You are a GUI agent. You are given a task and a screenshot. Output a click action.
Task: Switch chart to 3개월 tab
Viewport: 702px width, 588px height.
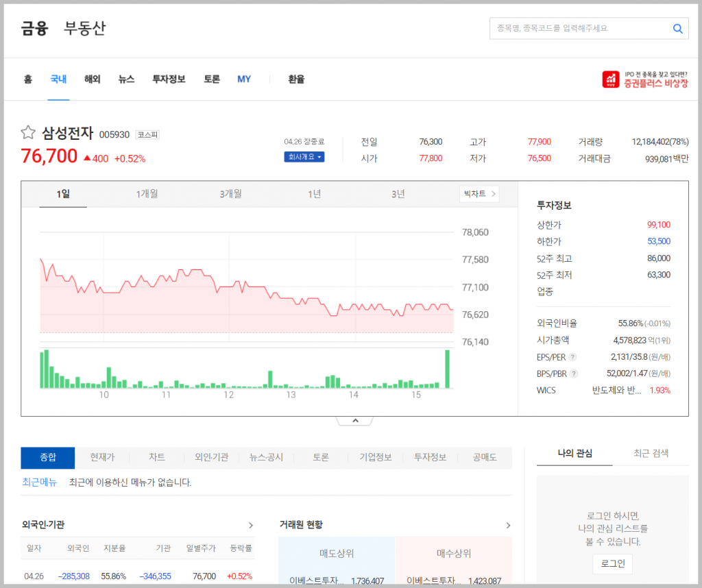(x=230, y=194)
